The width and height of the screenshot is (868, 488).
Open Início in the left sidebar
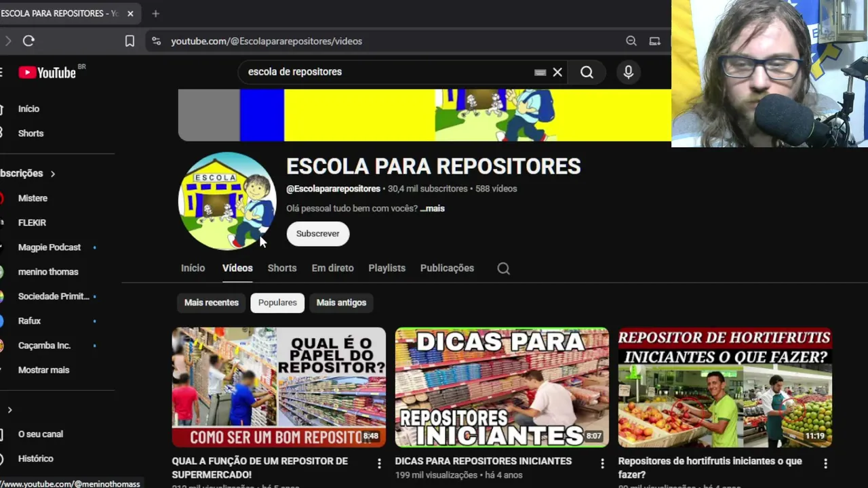[28, 108]
